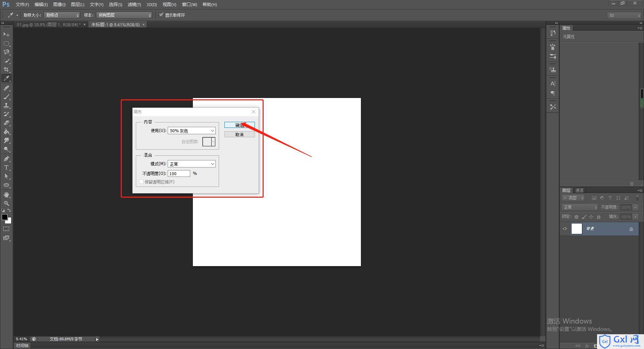Open the sample all-layers dropdown

(x=124, y=15)
